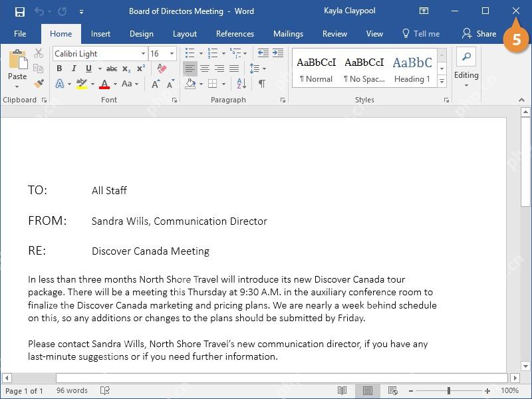Click the Share button
Image resolution: width=532 pixels, height=399 pixels.
pos(479,34)
